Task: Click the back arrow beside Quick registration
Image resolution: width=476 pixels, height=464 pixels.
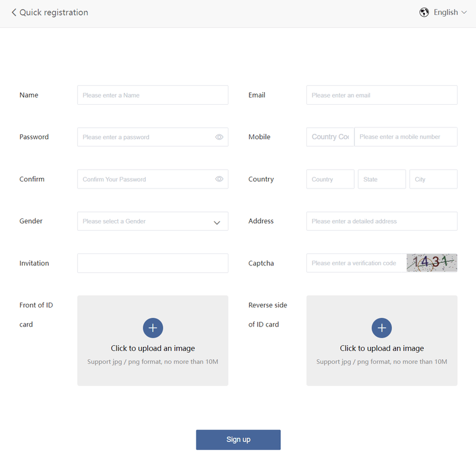Action: 14,12
